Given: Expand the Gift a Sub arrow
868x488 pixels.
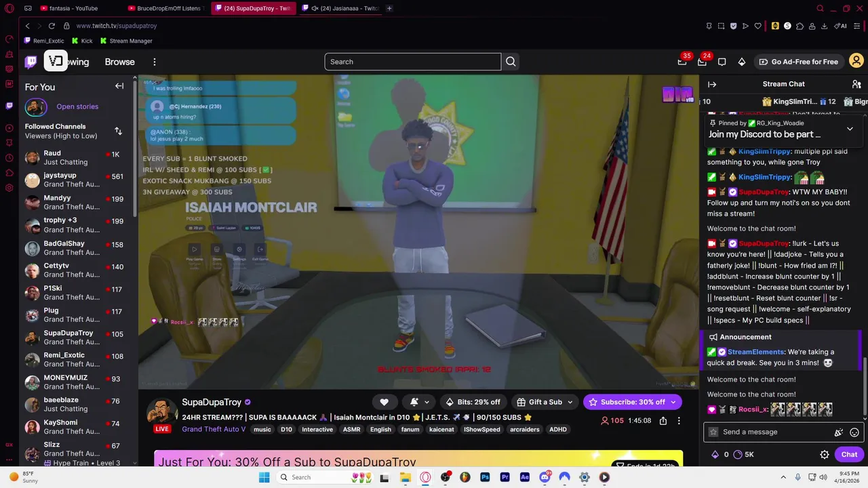Looking at the screenshot, I should coord(570,402).
